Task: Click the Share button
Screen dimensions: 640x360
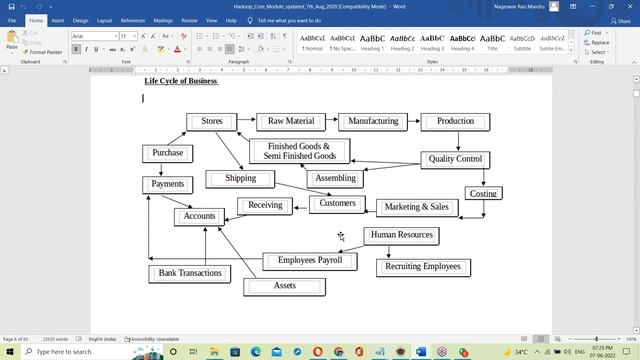Action: 621,21
